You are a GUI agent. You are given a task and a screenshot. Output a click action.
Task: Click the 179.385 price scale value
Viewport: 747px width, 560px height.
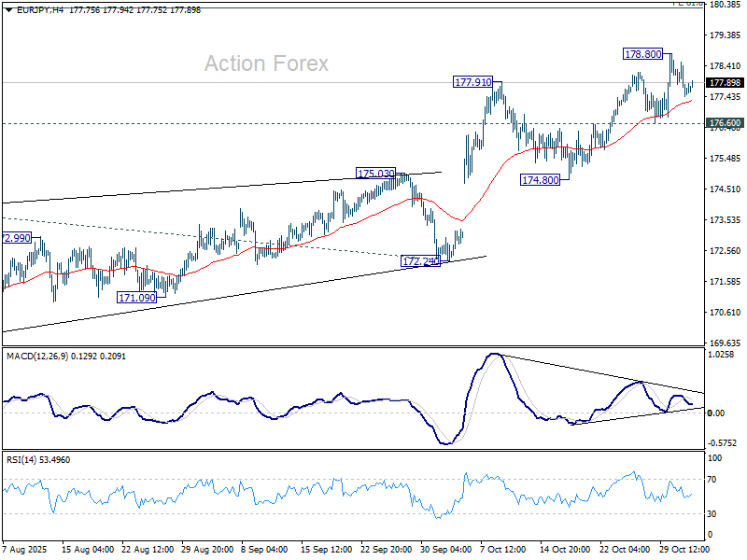pos(726,35)
